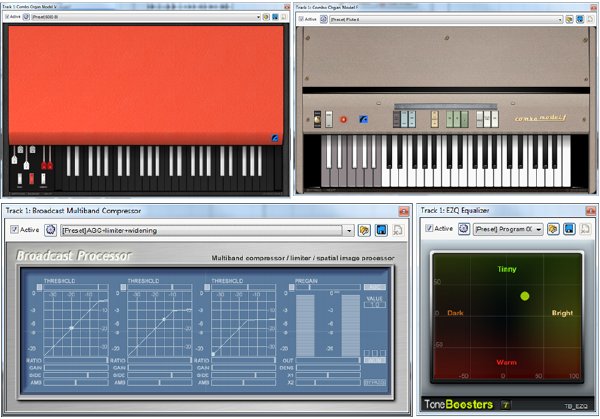Click the button above VALUE in Broadcast Processor
This screenshot has width=600, height=419.
coord(375,287)
